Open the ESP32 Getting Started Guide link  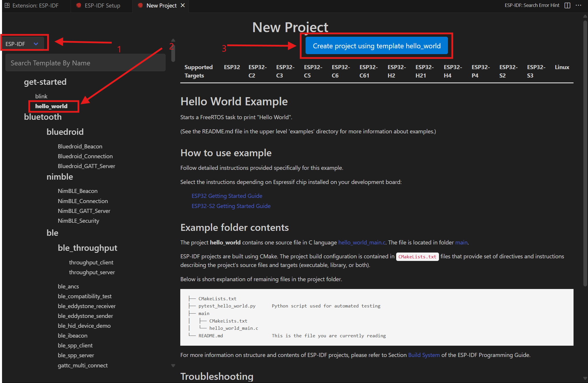227,196
